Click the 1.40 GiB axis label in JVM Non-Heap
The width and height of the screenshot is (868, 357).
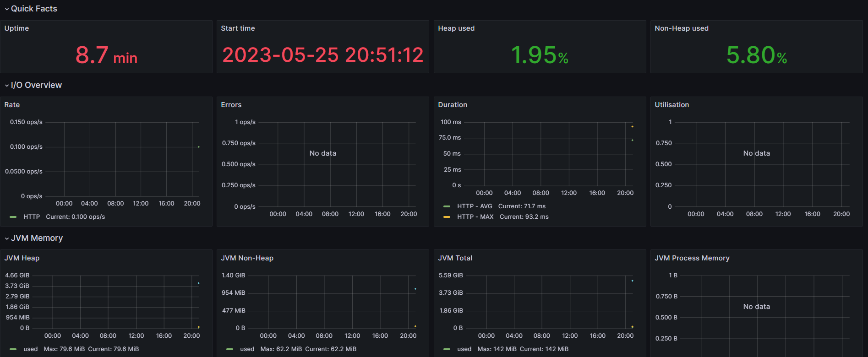pyautogui.click(x=233, y=276)
